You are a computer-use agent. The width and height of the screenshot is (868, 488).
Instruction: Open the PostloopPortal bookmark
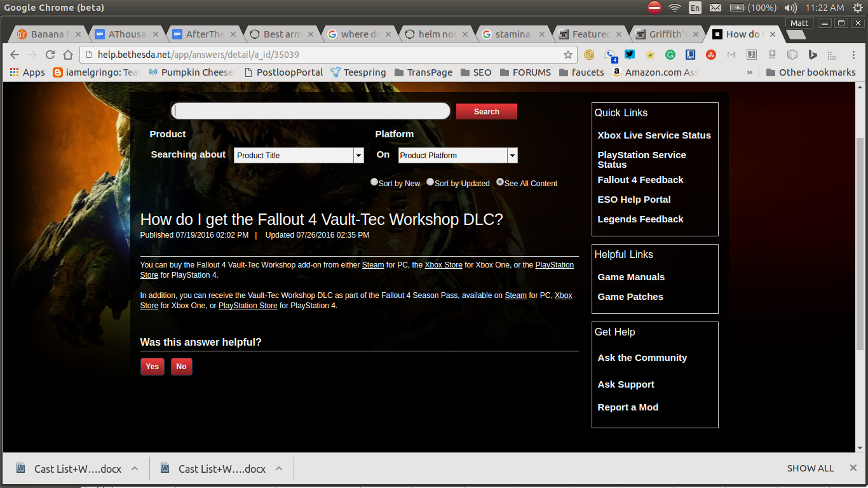(x=283, y=72)
